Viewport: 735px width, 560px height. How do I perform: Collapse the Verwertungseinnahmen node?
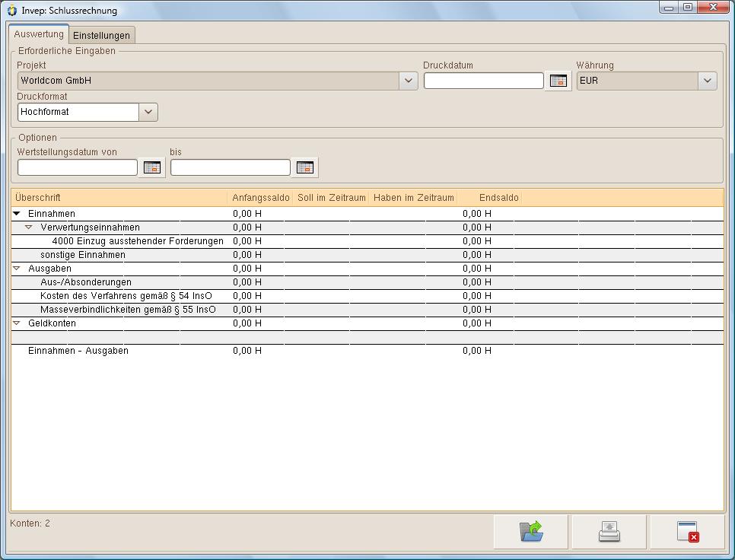[29, 228]
